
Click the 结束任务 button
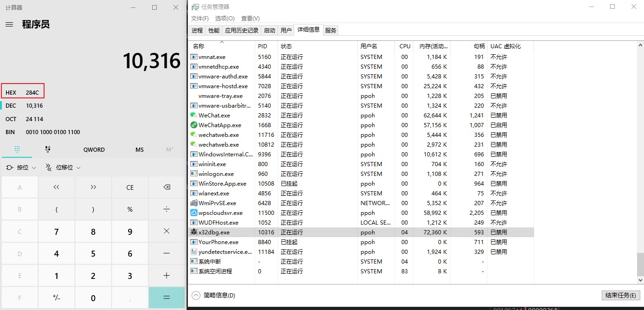620,295
